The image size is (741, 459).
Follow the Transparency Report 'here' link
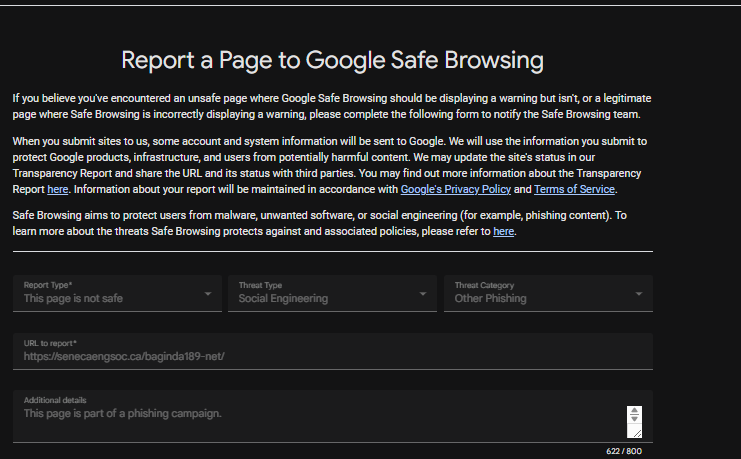tap(58, 189)
